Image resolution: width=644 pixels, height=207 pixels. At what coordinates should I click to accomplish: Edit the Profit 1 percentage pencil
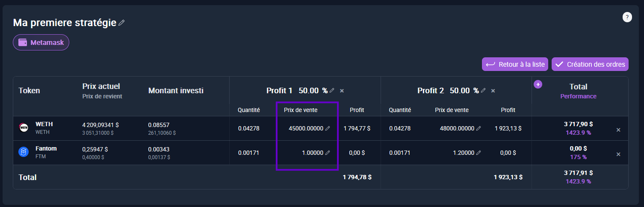[x=332, y=91]
